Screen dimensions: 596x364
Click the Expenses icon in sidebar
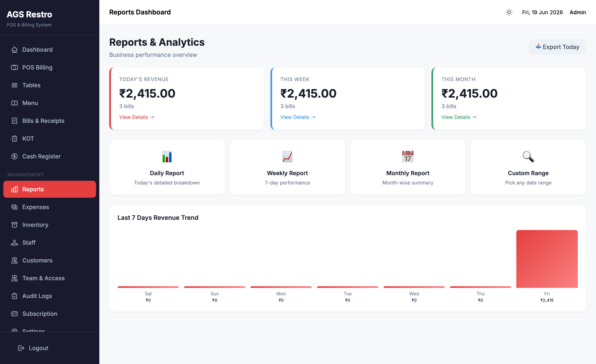tap(14, 207)
